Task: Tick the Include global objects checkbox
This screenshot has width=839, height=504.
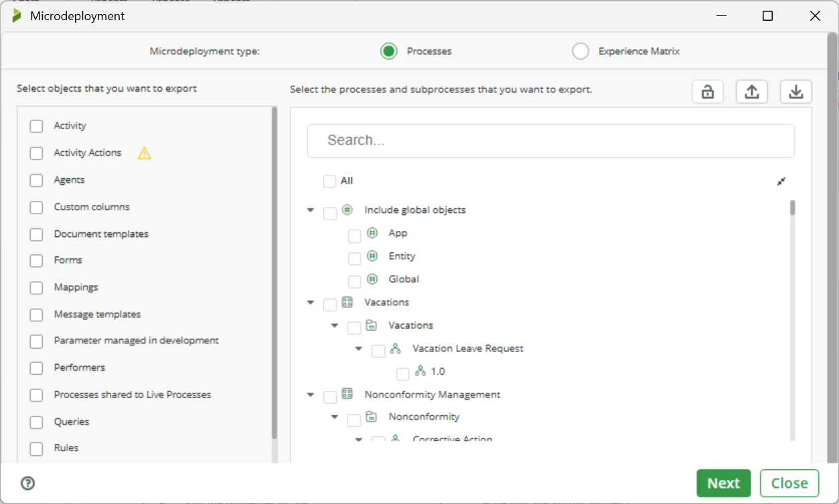Action: pyautogui.click(x=330, y=214)
